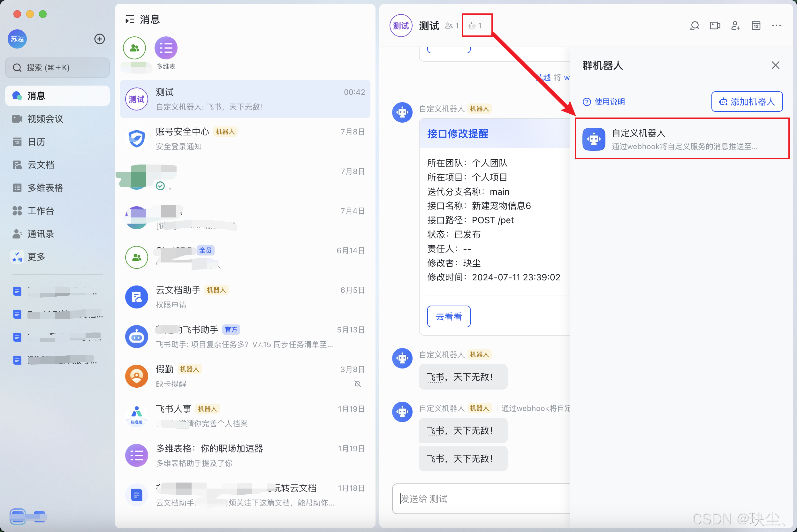Open the conversation dated 6月14日 with 全员 tag
The height and width of the screenshot is (532, 797).
tap(245, 257)
